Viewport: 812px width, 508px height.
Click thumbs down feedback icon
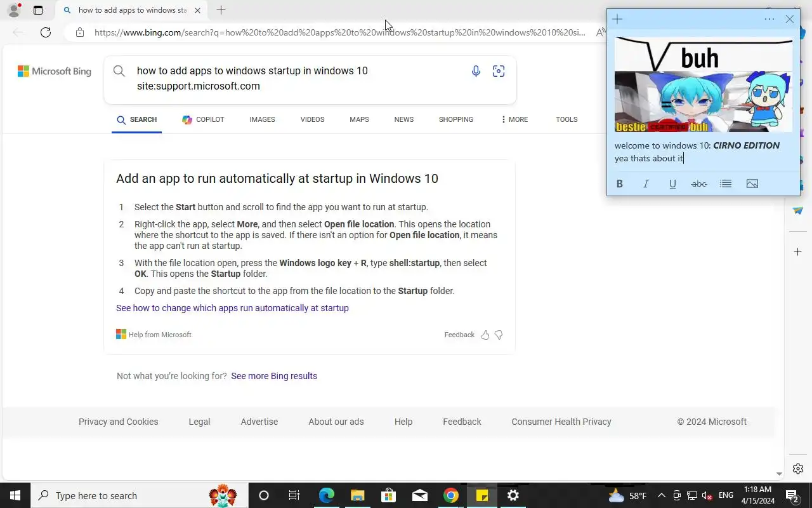(499, 335)
